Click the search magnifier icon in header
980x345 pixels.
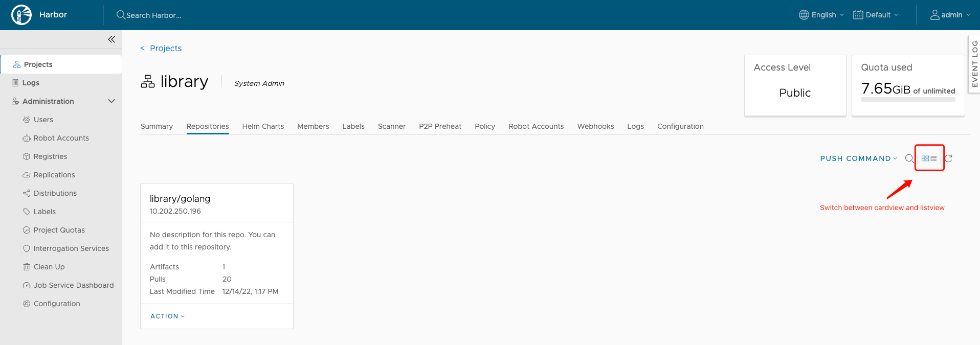tap(121, 15)
